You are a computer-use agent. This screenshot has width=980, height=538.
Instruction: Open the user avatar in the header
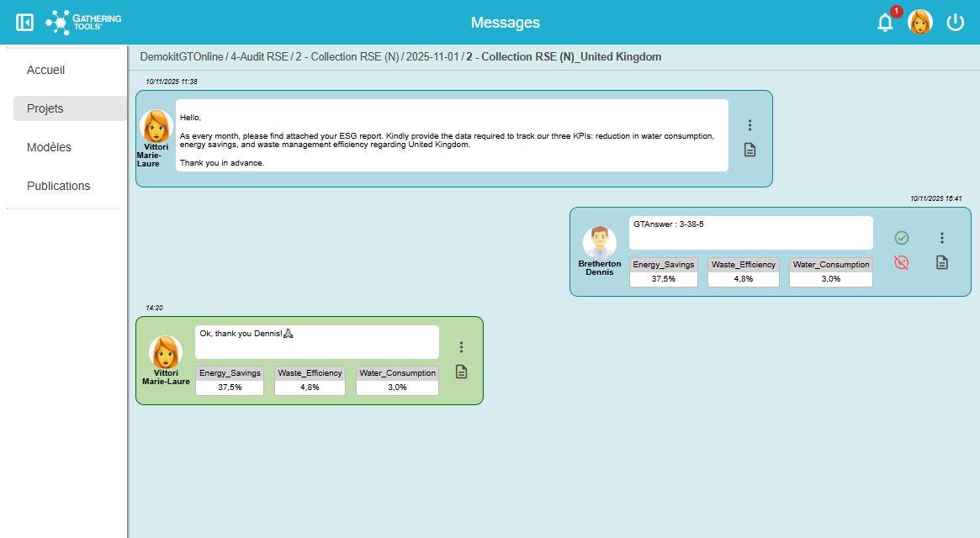tap(920, 23)
